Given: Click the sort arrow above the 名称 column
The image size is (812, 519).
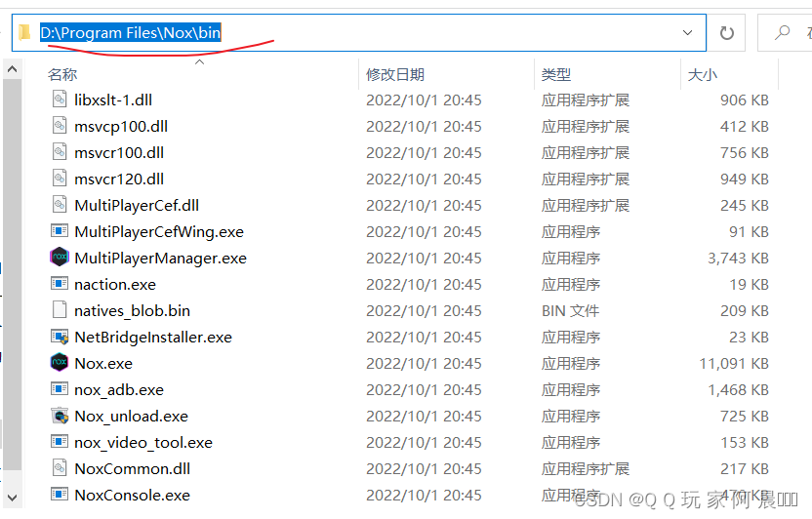Looking at the screenshot, I should click(199, 62).
